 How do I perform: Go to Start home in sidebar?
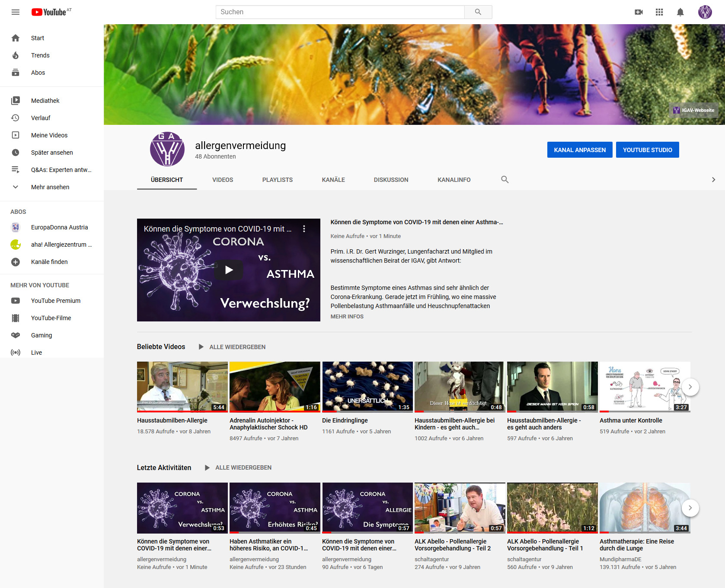[52, 38]
